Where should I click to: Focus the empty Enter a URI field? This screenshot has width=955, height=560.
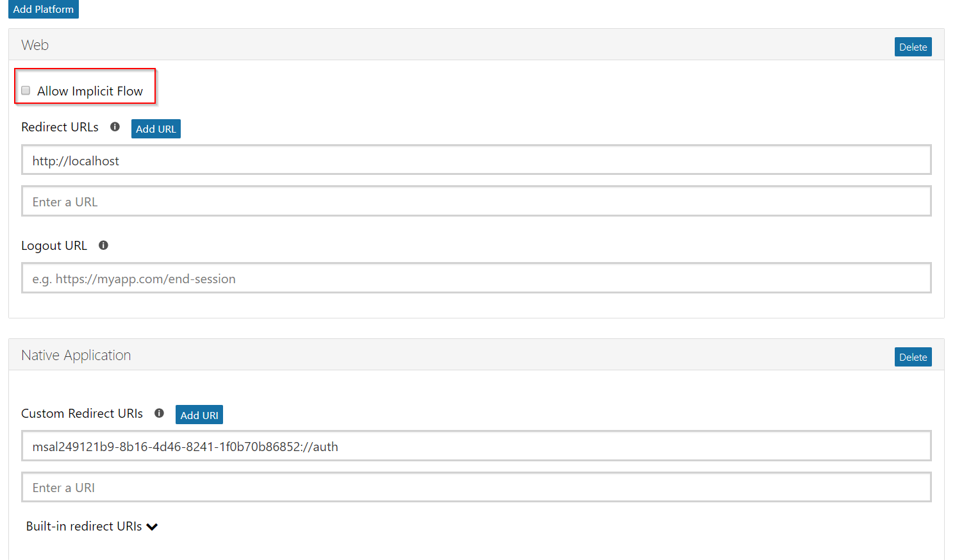pyautogui.click(x=476, y=487)
